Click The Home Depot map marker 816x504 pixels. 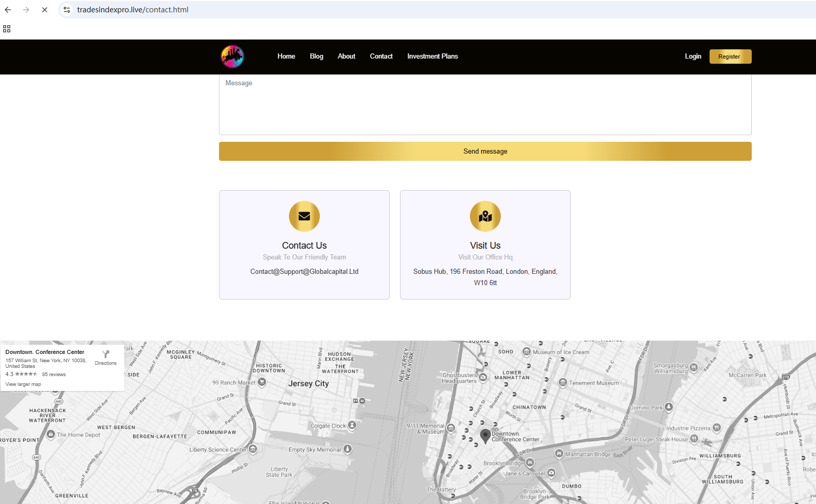(x=51, y=434)
